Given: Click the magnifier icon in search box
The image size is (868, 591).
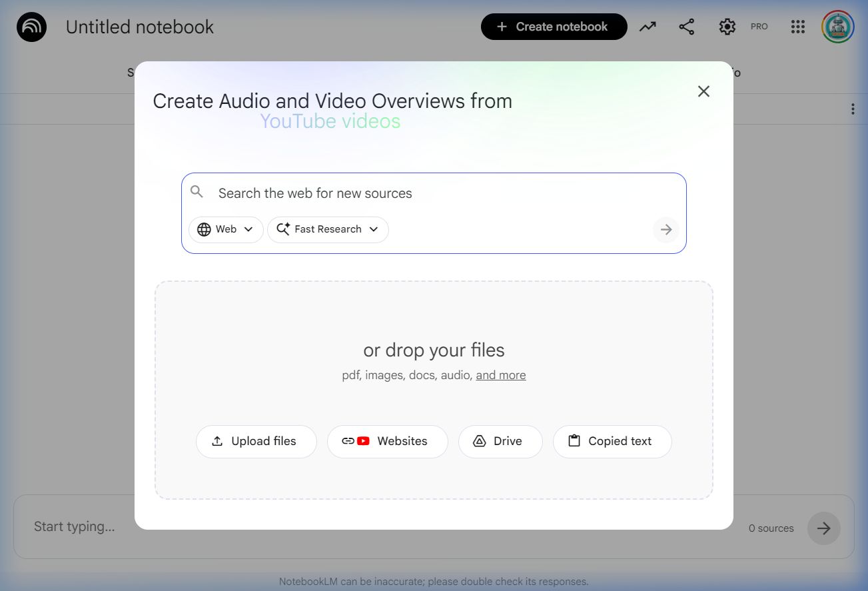Looking at the screenshot, I should click(197, 193).
